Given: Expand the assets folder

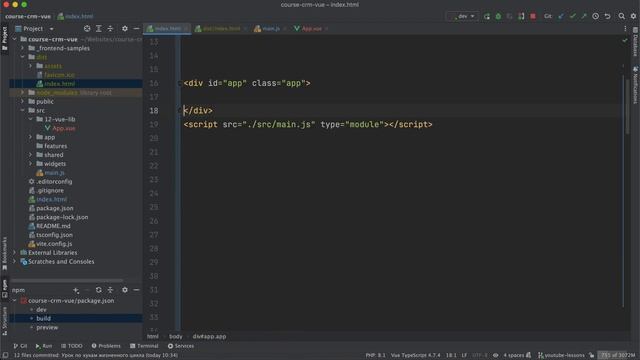Looking at the screenshot, I should (31, 66).
